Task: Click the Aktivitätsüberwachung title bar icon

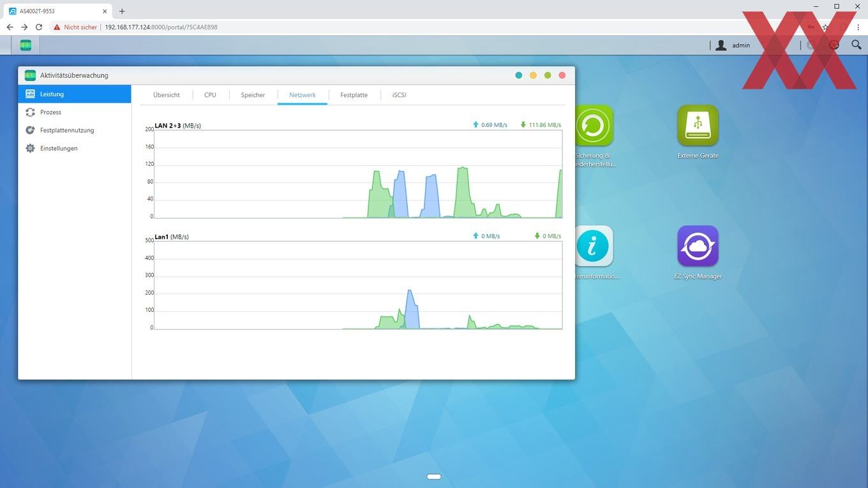Action: point(30,75)
